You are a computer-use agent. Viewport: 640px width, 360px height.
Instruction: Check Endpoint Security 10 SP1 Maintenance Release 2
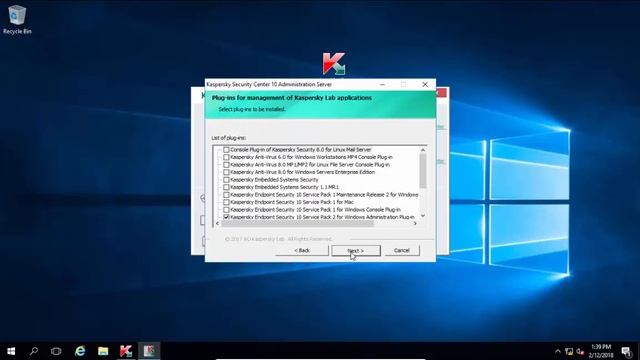226,195
